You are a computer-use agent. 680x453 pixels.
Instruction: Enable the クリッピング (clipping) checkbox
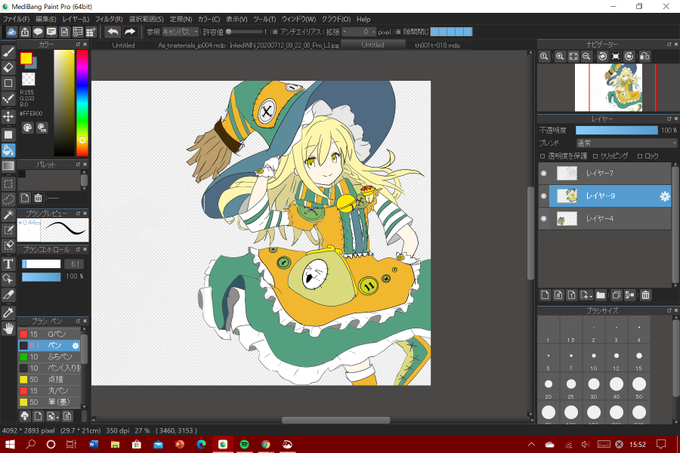tap(595, 156)
